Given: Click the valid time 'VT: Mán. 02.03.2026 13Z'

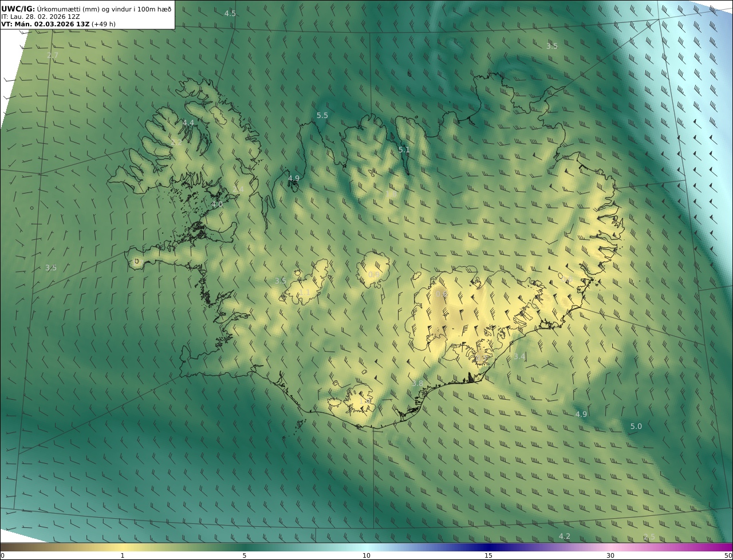Looking at the screenshot, I should (x=45, y=25).
